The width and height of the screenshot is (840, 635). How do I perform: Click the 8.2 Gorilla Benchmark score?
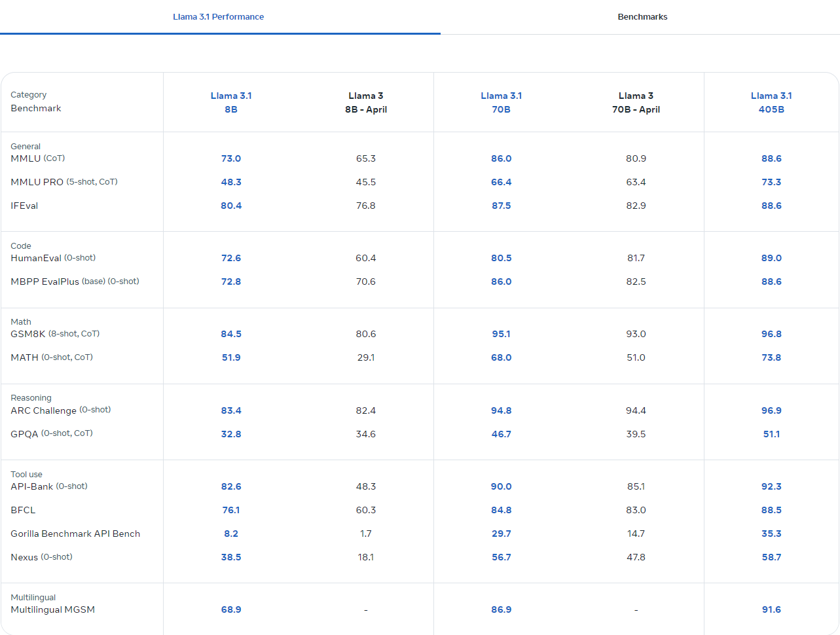pos(231,534)
